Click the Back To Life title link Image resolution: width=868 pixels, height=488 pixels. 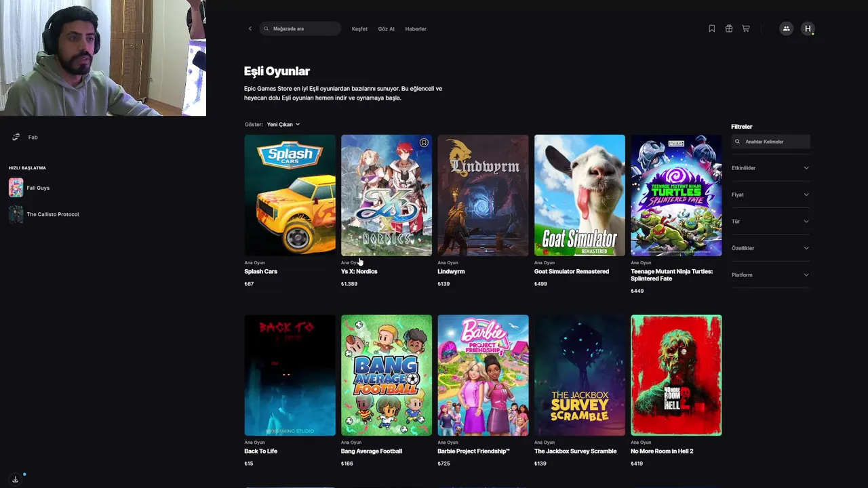[260, 451]
